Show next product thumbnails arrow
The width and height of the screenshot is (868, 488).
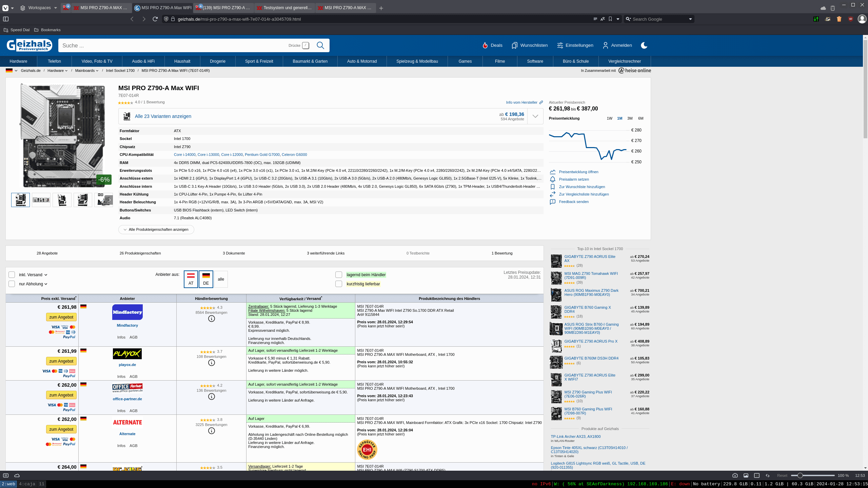click(x=109, y=200)
